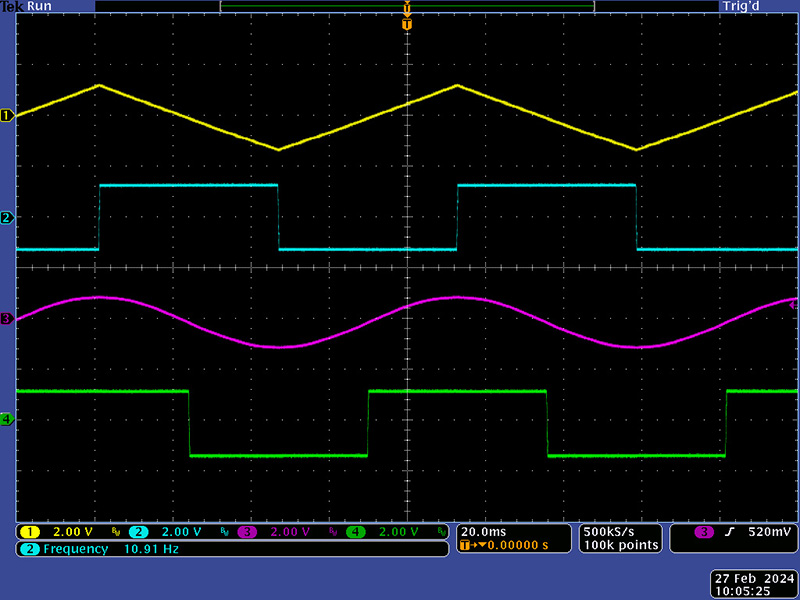Click the green channel 4 ground marker

tap(6, 420)
